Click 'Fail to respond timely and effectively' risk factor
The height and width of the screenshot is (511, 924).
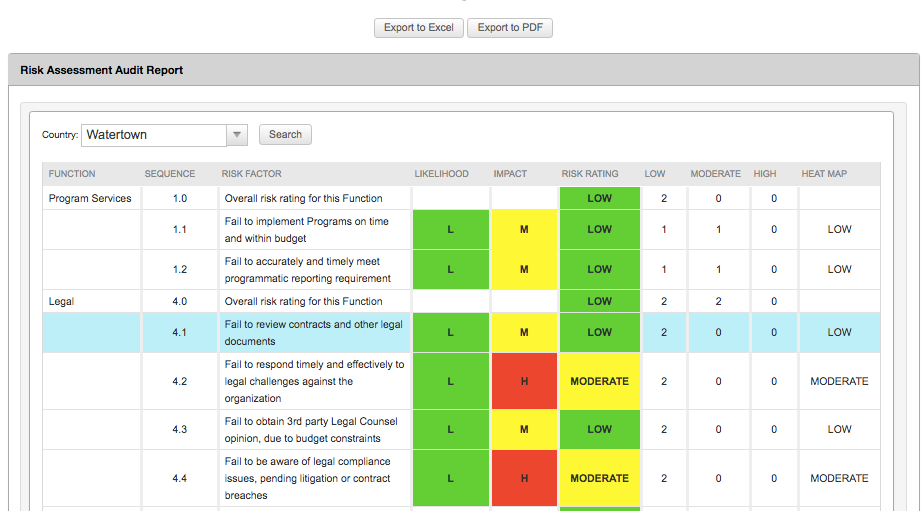(314, 381)
